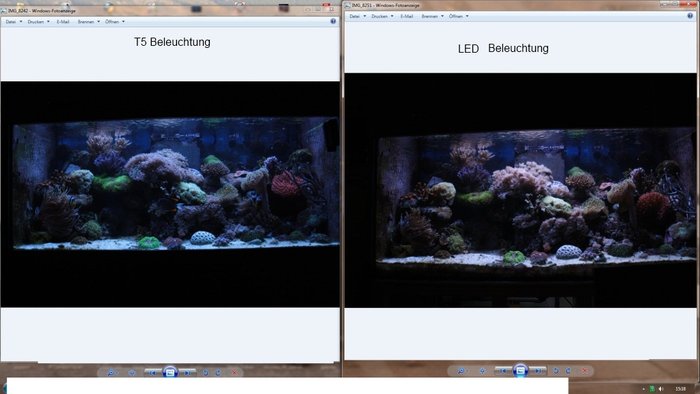700x394 pixels.
Task: Open help in IMG_8251 window
Action: point(690,16)
